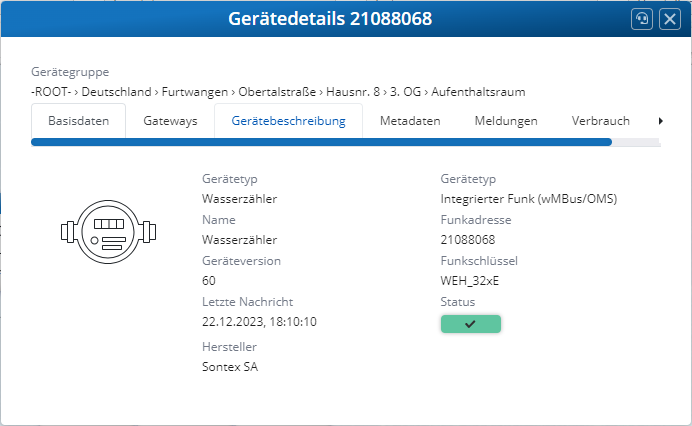
Task: Click the water meter device icon
Action: coord(109,234)
